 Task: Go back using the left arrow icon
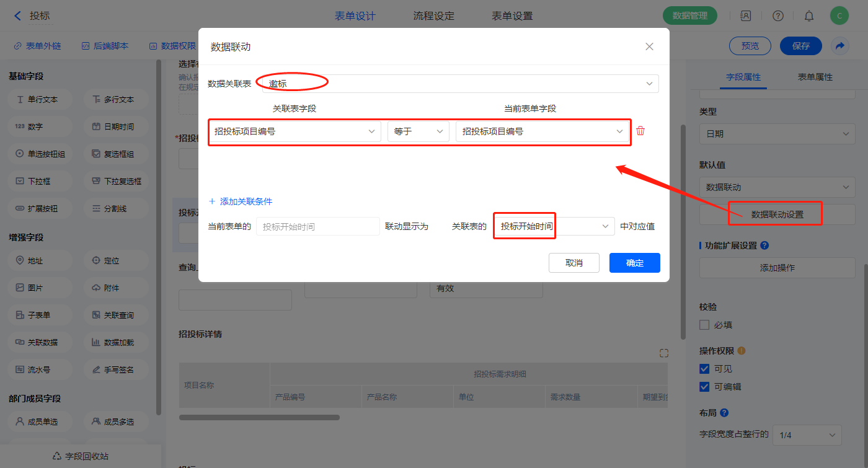[17, 16]
